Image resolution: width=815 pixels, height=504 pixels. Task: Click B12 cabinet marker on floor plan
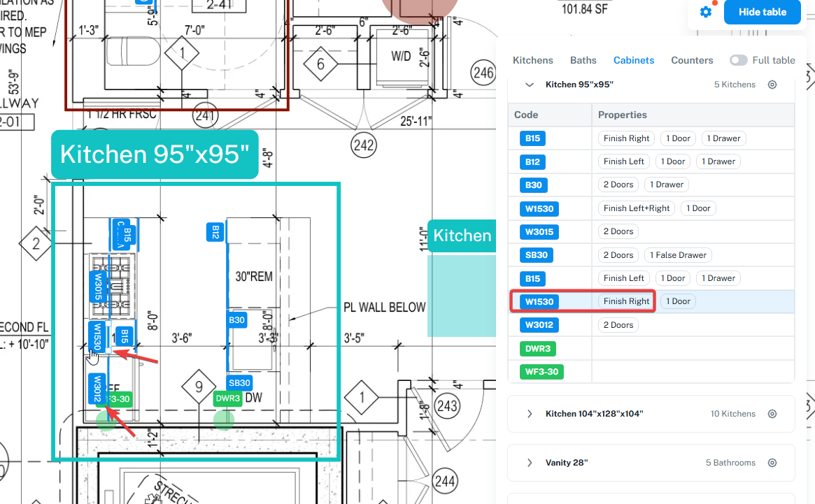pos(215,232)
